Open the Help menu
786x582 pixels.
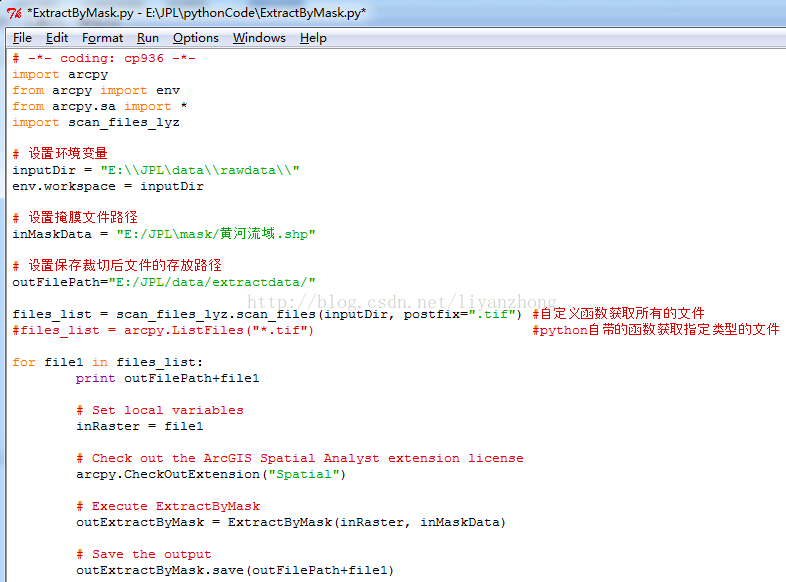tap(313, 38)
